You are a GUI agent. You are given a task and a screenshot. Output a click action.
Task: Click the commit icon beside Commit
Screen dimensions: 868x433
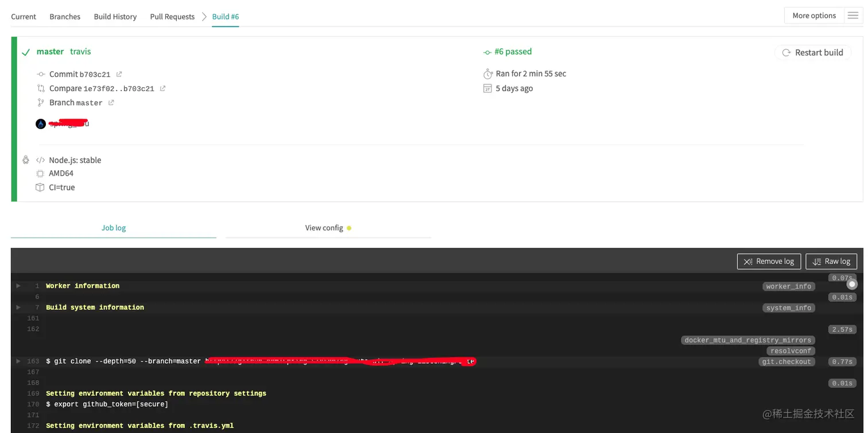pos(41,74)
